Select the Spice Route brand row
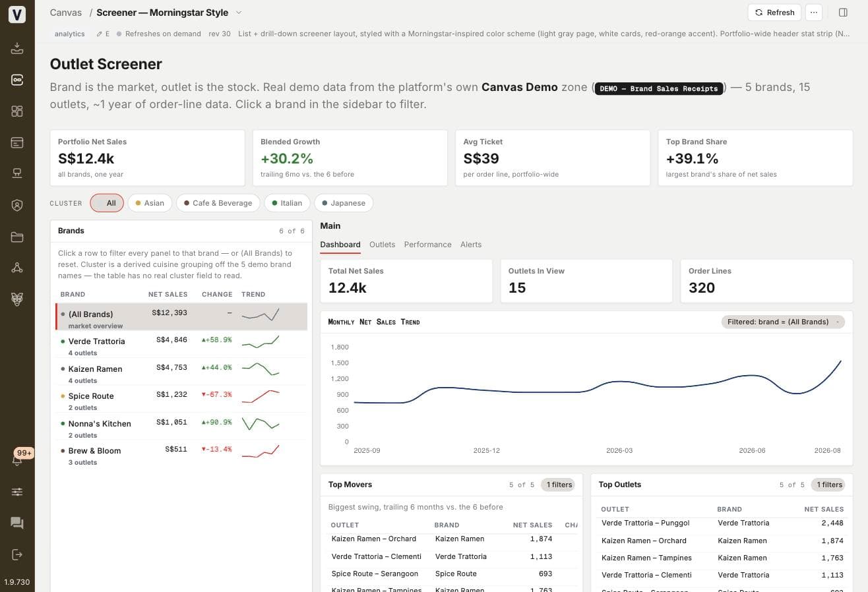This screenshot has height=592, width=868. coord(181,399)
